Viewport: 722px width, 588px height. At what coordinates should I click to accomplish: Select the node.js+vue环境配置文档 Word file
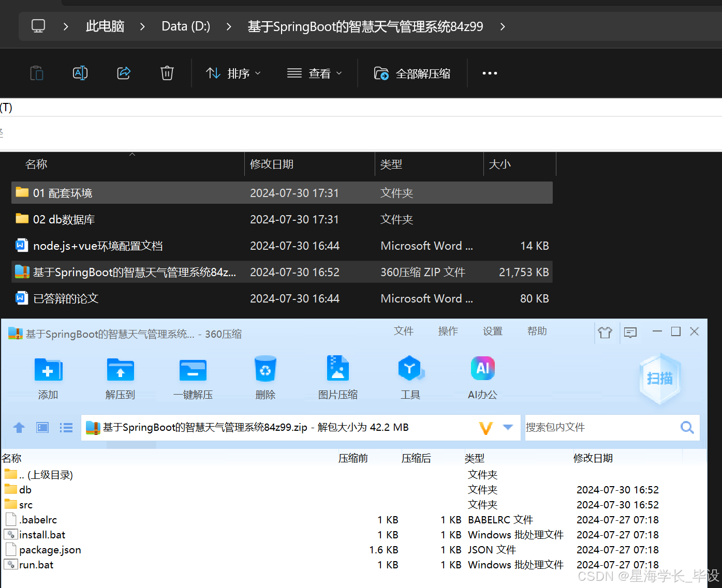[x=282, y=246]
